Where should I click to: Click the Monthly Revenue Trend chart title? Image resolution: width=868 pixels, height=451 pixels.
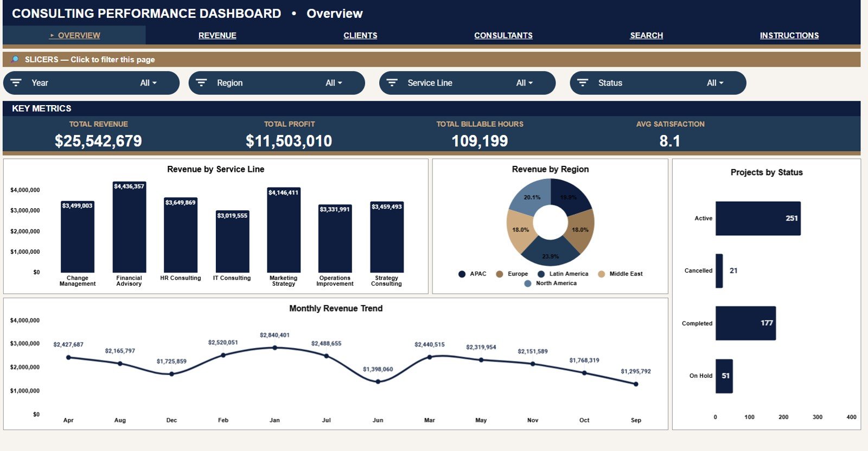click(336, 308)
